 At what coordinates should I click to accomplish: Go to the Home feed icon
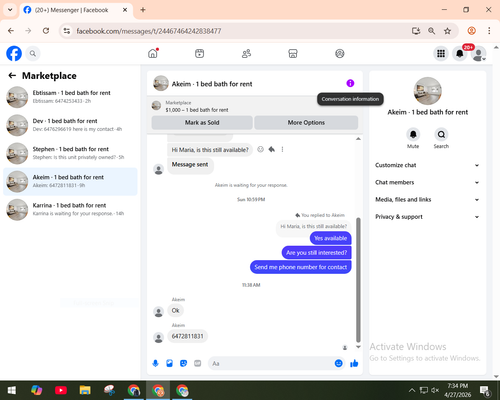pyautogui.click(x=153, y=53)
